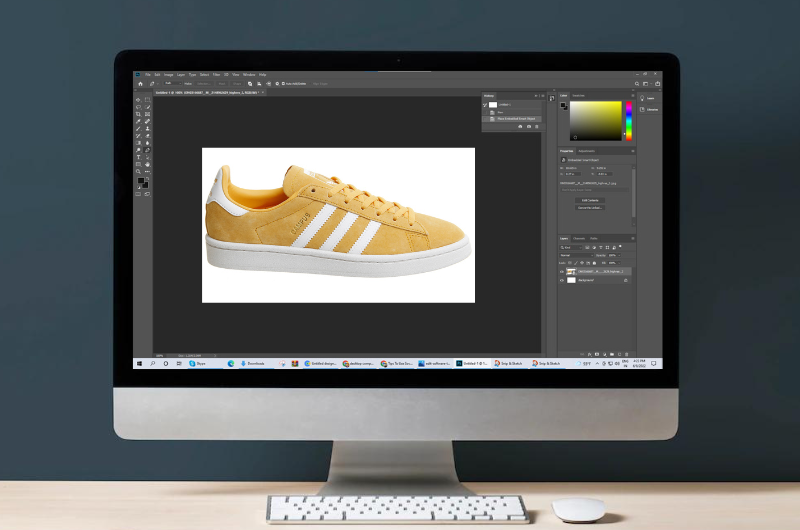800x530 pixels.
Task: Create new snapshot in History panel
Action: pos(529,127)
